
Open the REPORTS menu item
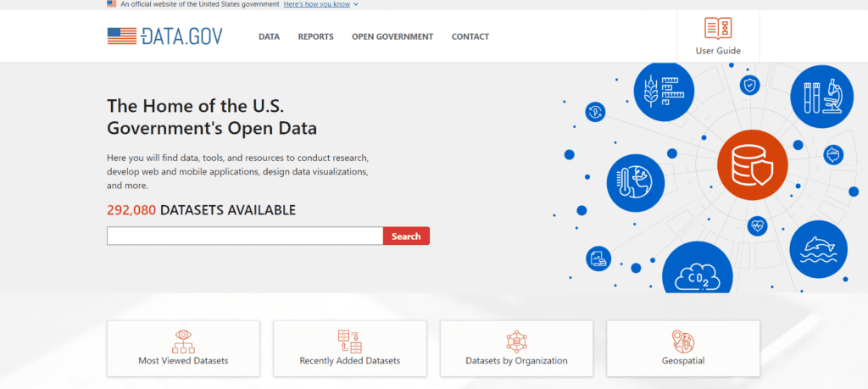point(315,37)
